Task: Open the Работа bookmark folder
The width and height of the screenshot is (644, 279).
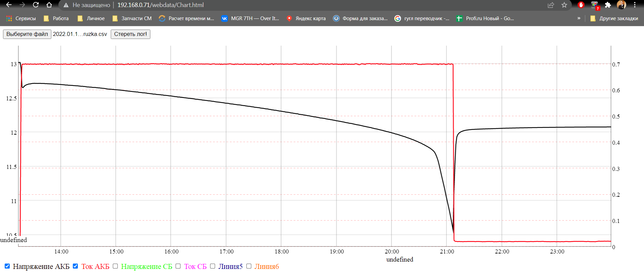Action: 56,18
